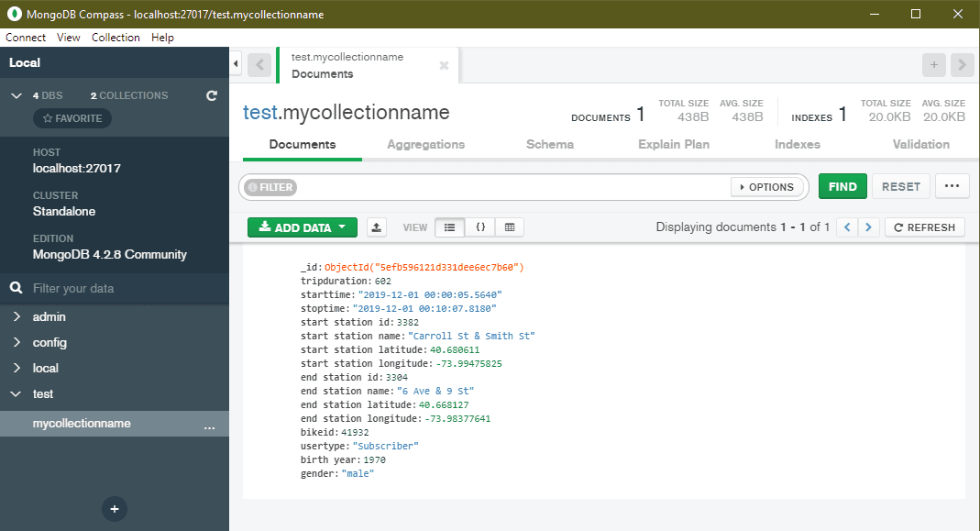The image size is (980, 531).
Task: Go to previous page of documents
Action: [846, 227]
